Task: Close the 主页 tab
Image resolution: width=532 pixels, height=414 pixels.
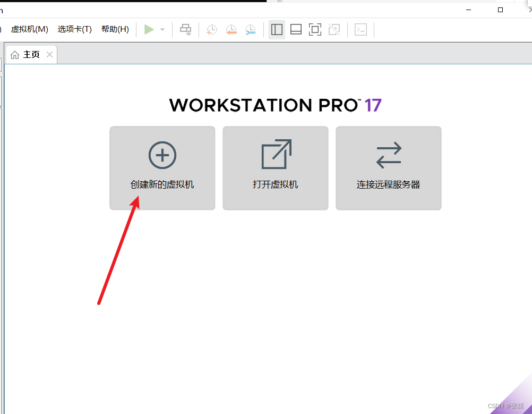Action: click(49, 54)
